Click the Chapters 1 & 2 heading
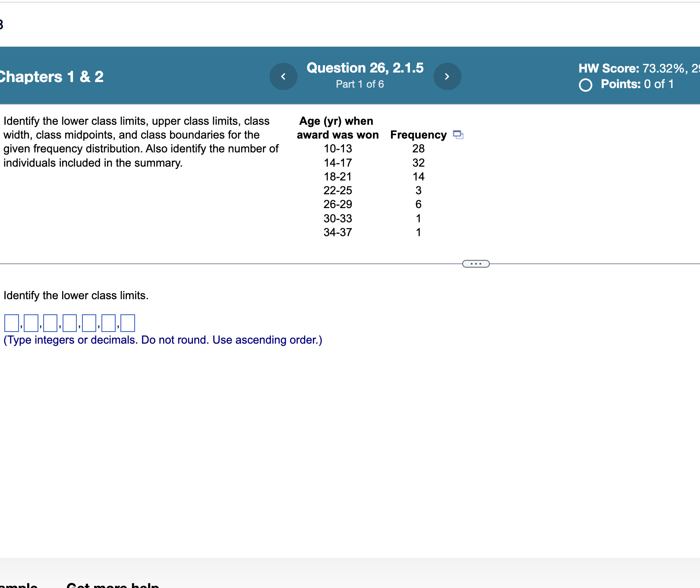The width and height of the screenshot is (700, 588). tap(51, 77)
